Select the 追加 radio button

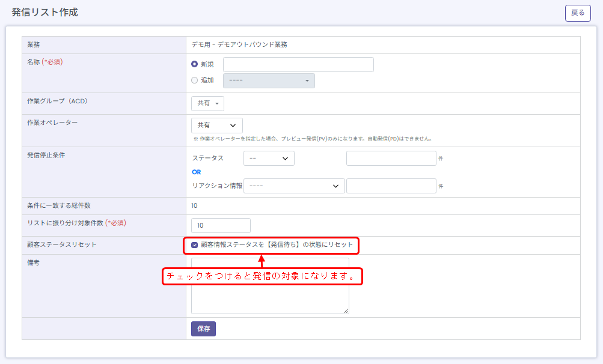[x=194, y=80]
